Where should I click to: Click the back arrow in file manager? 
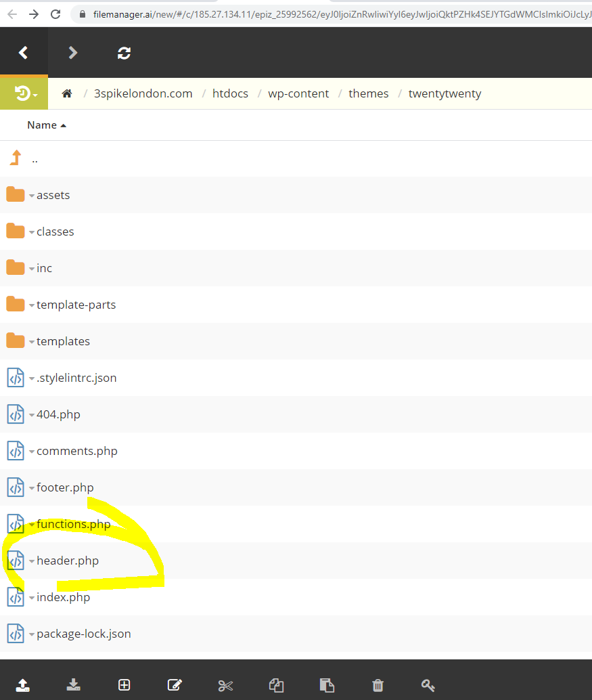[24, 53]
